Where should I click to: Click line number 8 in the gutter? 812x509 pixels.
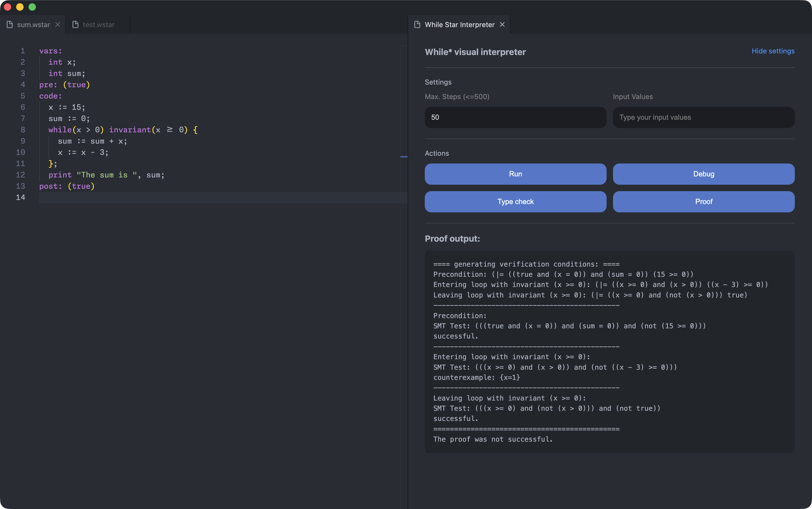[23, 130]
